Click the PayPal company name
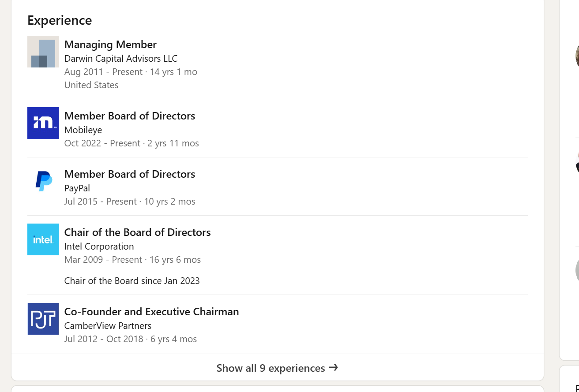This screenshot has height=392, width=579. tap(77, 188)
